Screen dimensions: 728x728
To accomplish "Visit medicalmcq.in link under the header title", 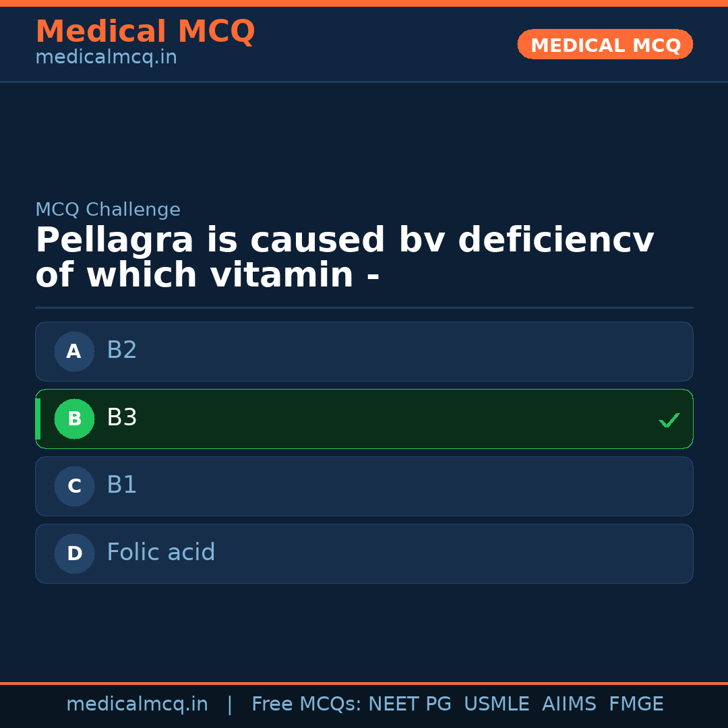I will (106, 58).
